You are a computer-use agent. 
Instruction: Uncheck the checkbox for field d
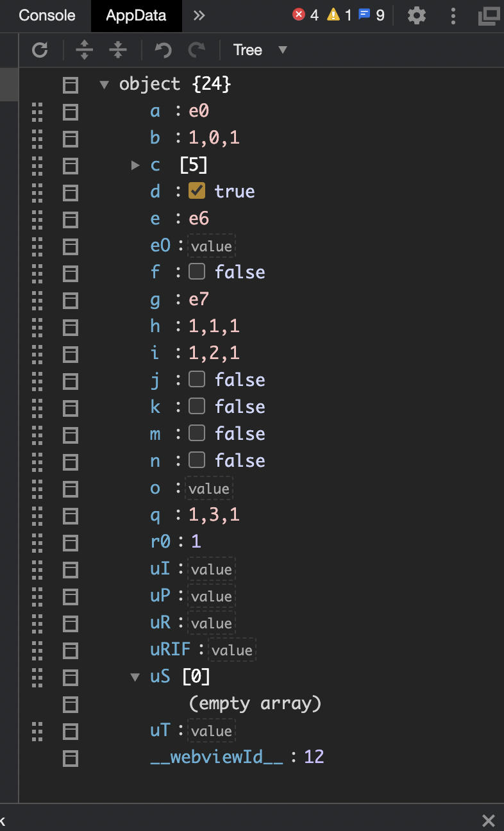197,191
